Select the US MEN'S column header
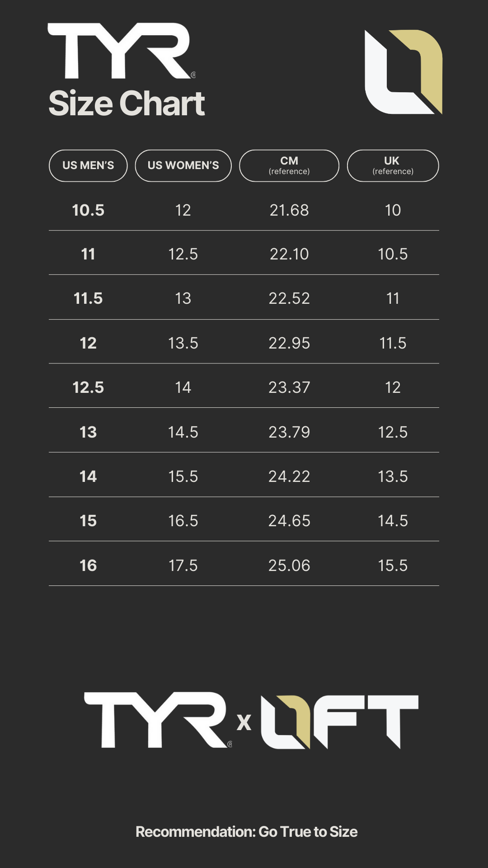The width and height of the screenshot is (488, 868). click(88, 165)
